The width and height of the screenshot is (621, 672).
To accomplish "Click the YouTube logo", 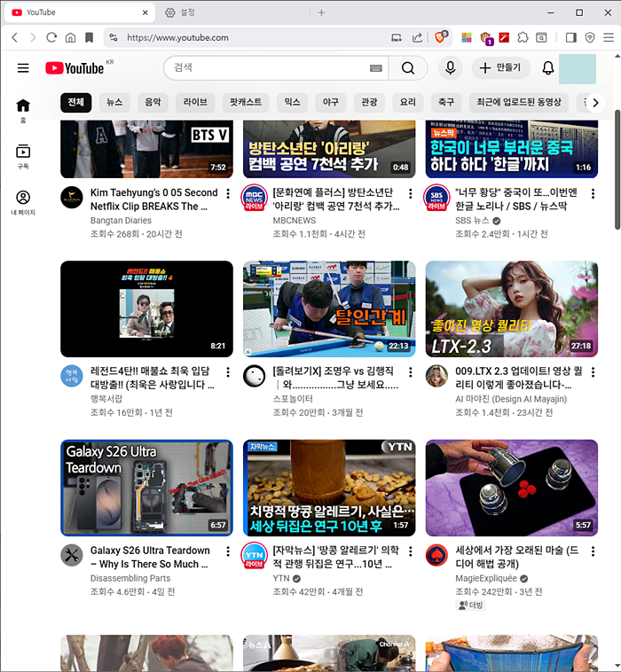I will (x=75, y=68).
